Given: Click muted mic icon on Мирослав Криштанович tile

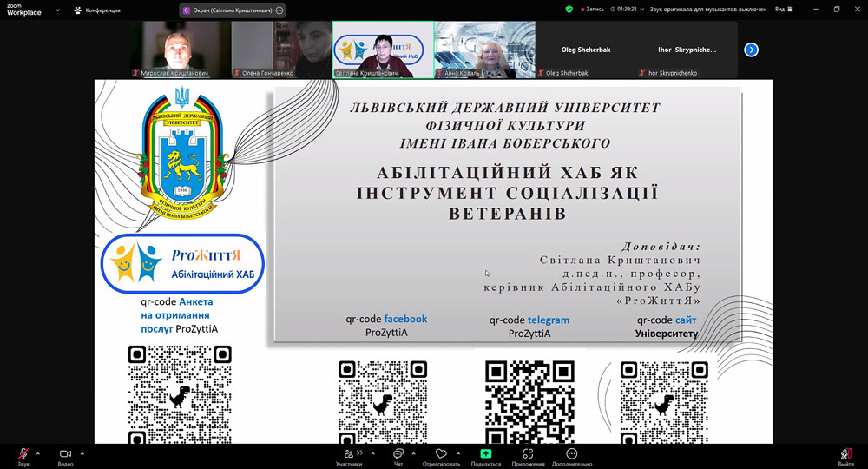Looking at the screenshot, I should pos(135,73).
